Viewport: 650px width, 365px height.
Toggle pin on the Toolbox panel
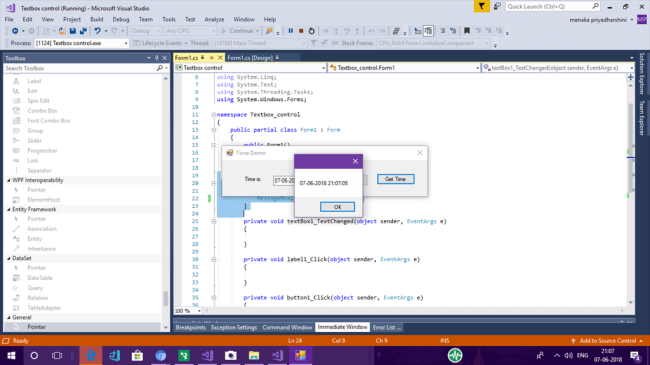click(x=157, y=58)
